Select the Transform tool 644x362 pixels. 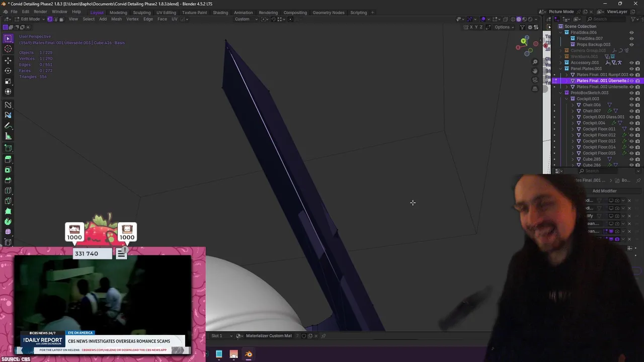pyautogui.click(x=8, y=92)
